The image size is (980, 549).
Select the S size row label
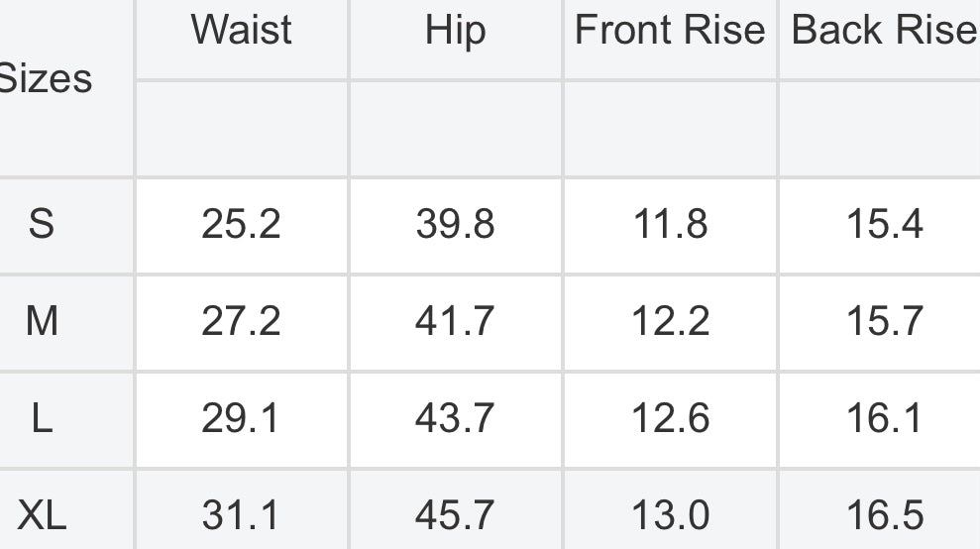[42, 223]
